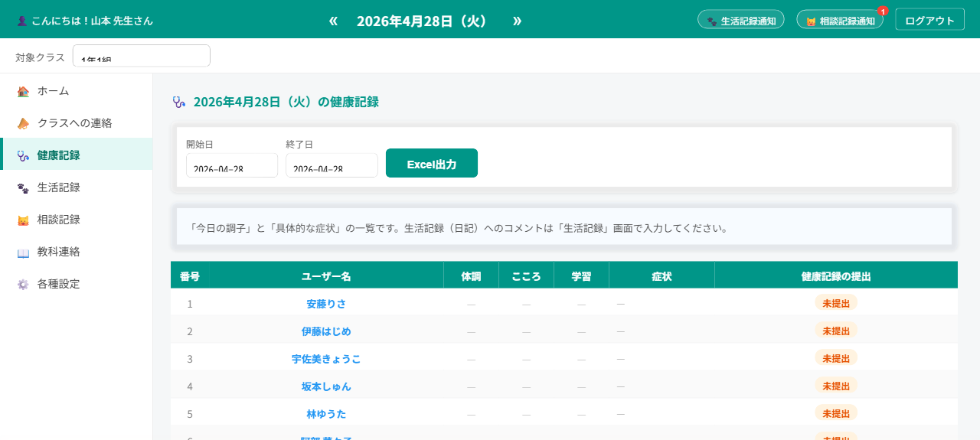Click the 健康記録の提出 column header
The image size is (980, 440).
tap(836, 276)
